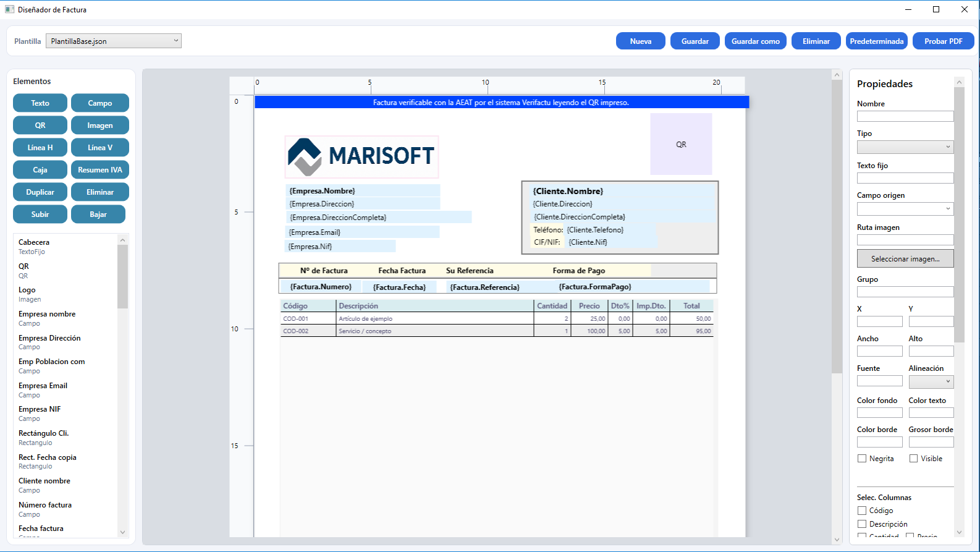The height and width of the screenshot is (552, 980).
Task: Select {Factura.FormaPago} field on canvas
Action: (633, 287)
